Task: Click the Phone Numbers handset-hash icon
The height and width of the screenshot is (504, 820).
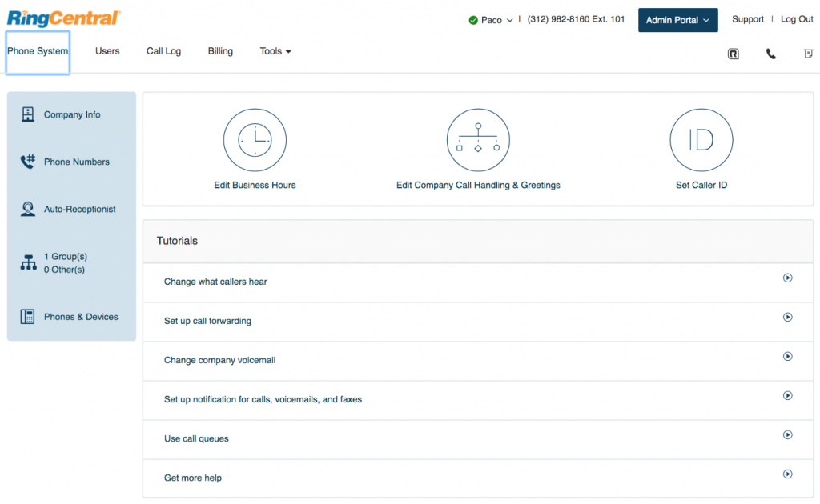Action: 28,162
